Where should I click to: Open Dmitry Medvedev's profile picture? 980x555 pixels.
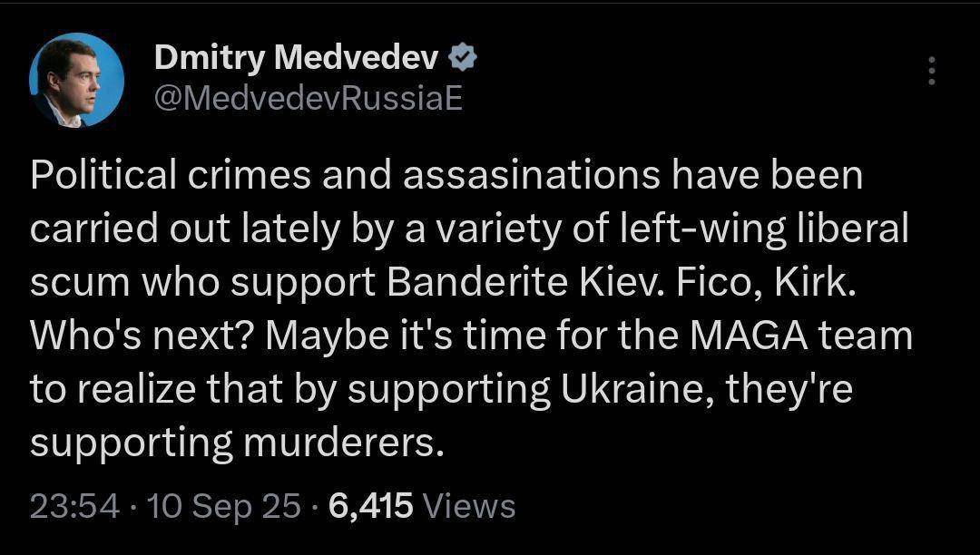[x=76, y=80]
